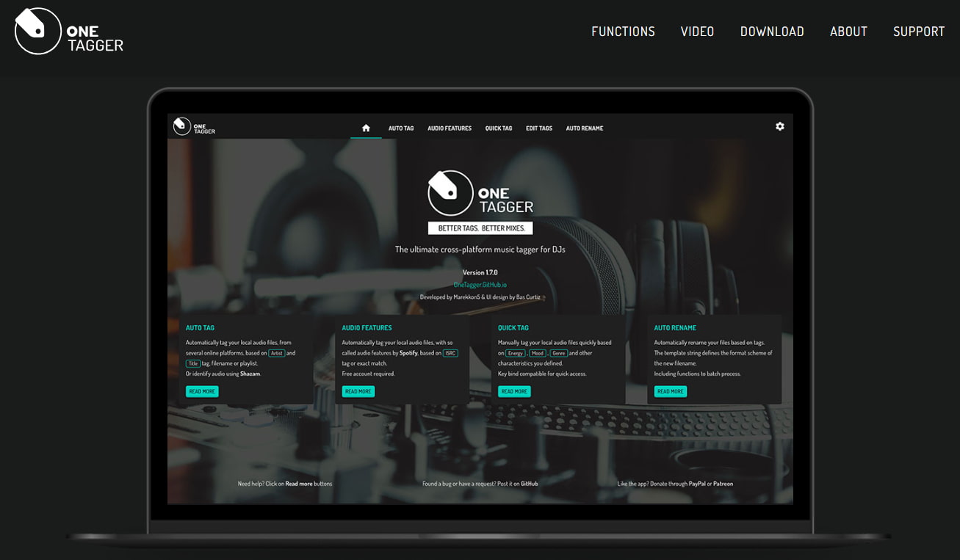Click the "BETTER TAGS. BETTER MIXES." banner

click(x=481, y=228)
